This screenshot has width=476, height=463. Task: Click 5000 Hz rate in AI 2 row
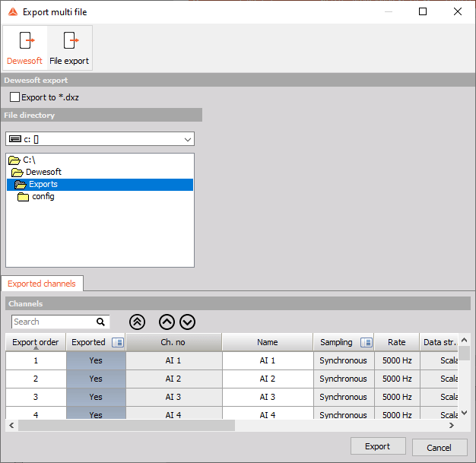coord(397,379)
